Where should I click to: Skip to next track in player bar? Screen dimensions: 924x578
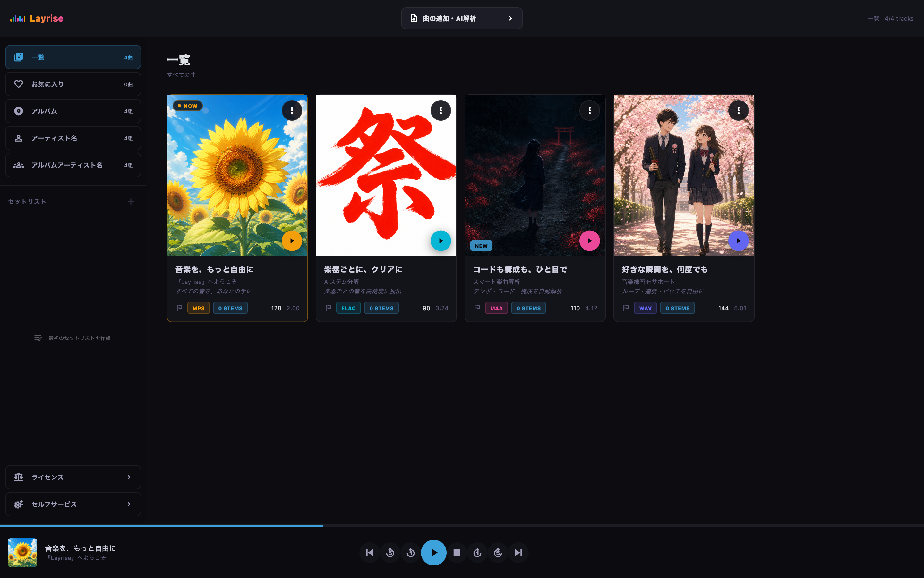(x=518, y=552)
